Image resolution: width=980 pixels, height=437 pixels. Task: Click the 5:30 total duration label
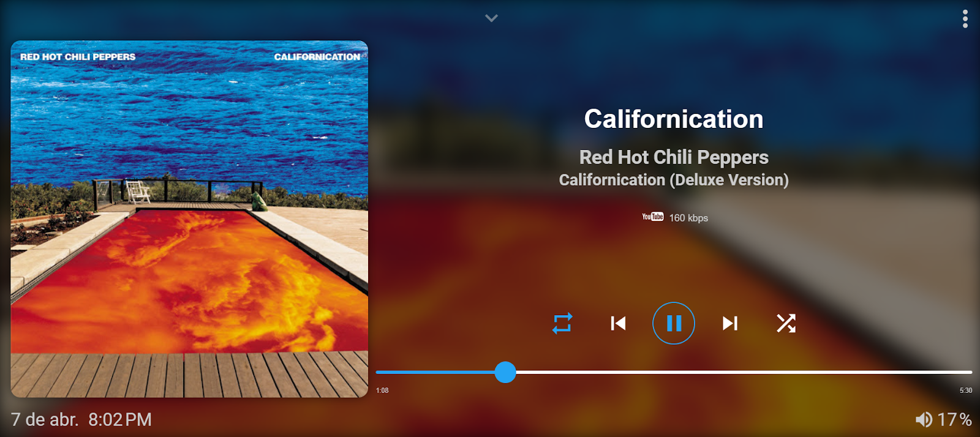pyautogui.click(x=966, y=390)
